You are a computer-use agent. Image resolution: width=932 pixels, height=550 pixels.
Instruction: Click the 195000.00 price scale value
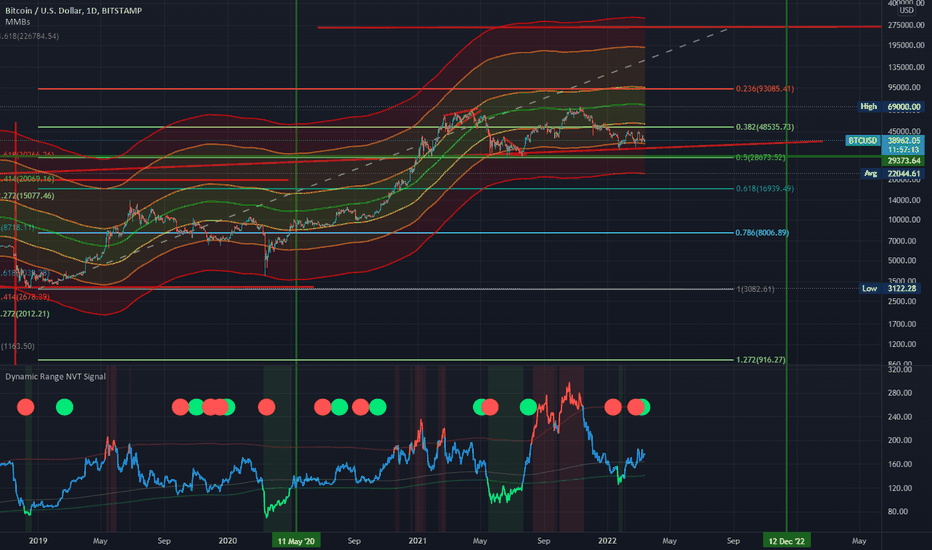pyautogui.click(x=906, y=46)
